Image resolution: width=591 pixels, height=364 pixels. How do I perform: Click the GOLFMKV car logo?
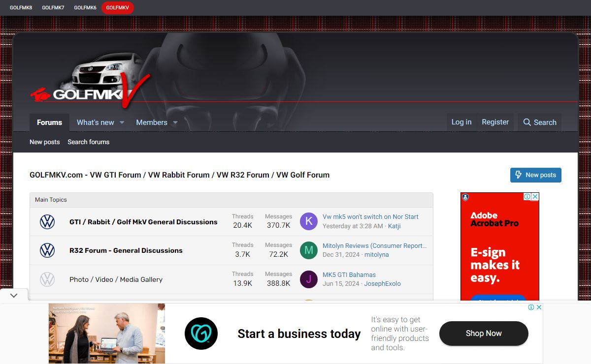tap(90, 81)
